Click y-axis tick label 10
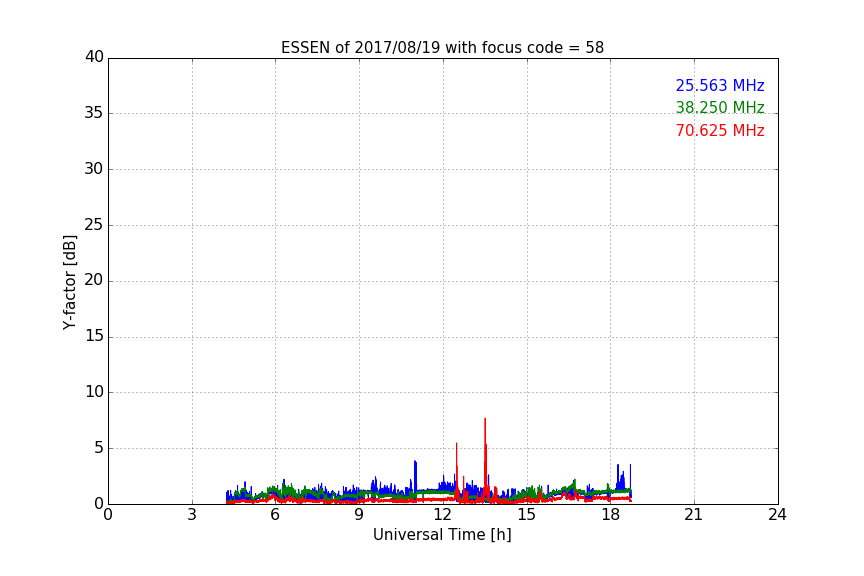 (x=94, y=392)
